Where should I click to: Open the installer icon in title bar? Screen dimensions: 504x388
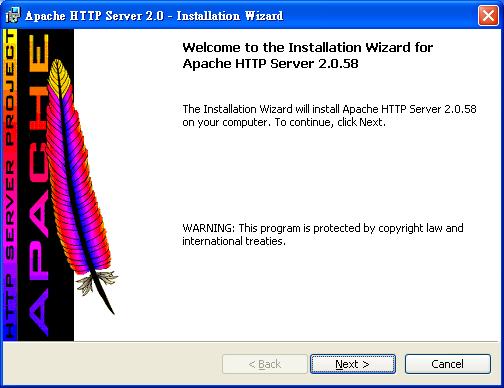tap(13, 16)
